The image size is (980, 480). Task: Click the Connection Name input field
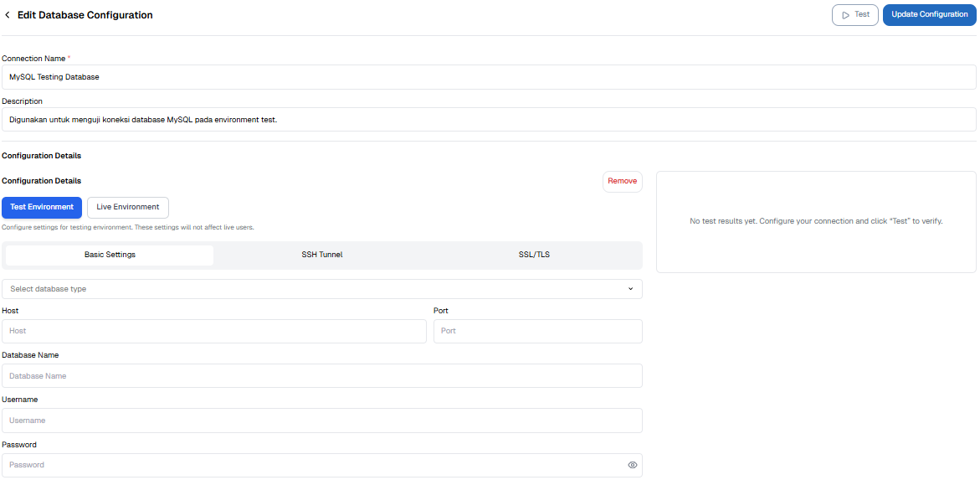point(489,77)
